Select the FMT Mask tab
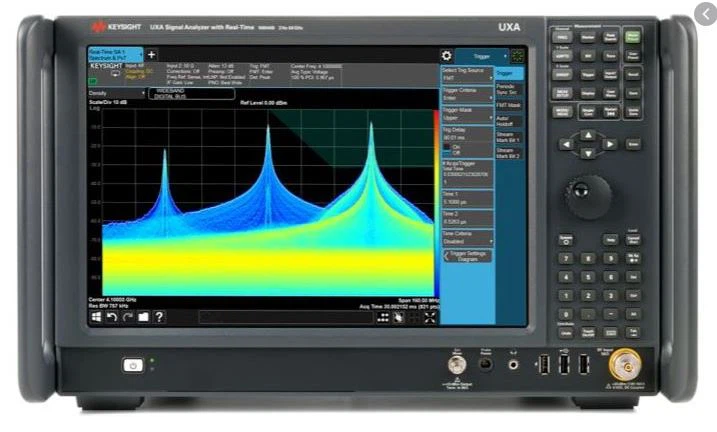The width and height of the screenshot is (717, 432). point(509,105)
